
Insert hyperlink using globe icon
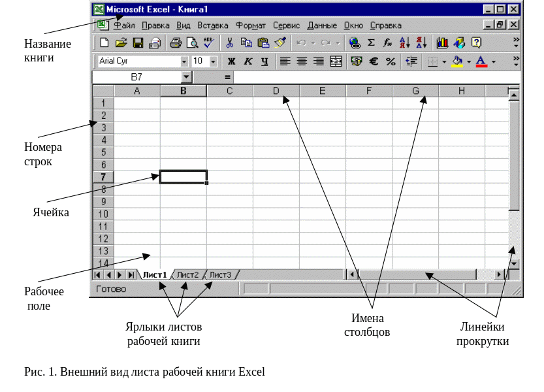coord(355,42)
